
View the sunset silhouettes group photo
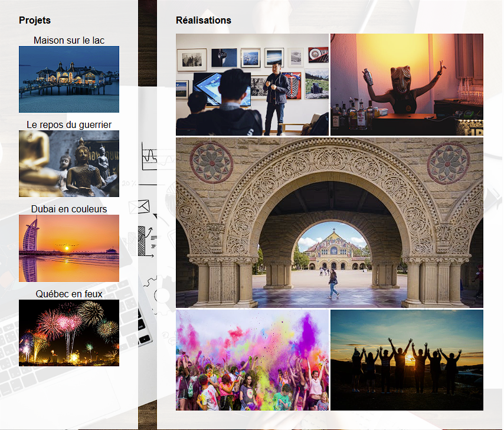[407, 360]
